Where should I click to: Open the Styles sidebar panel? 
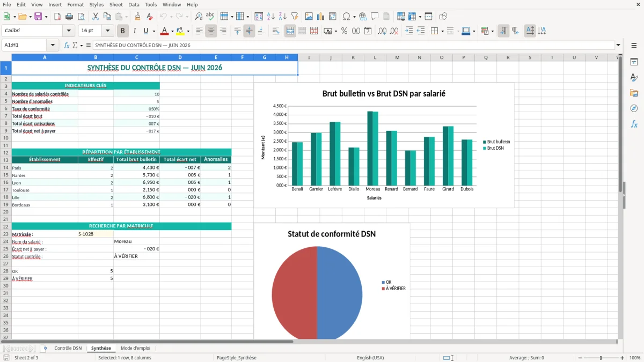pos(634,78)
